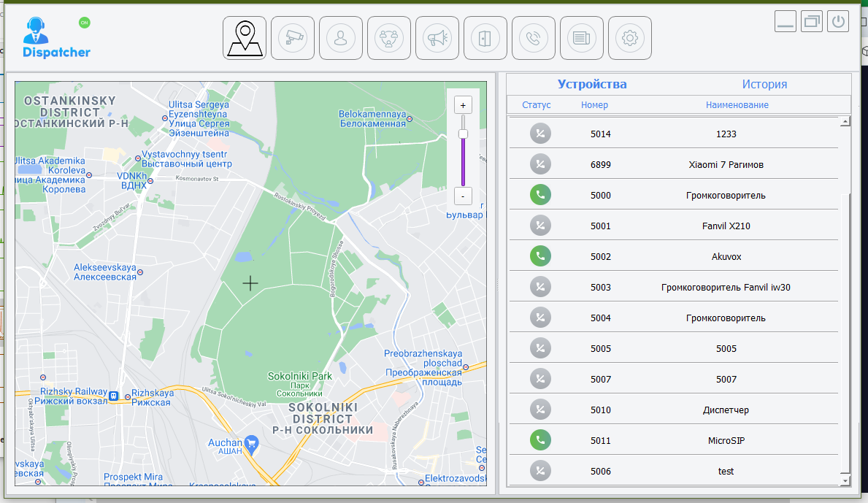
Task: Select the MicroSIP device name
Action: (x=726, y=440)
